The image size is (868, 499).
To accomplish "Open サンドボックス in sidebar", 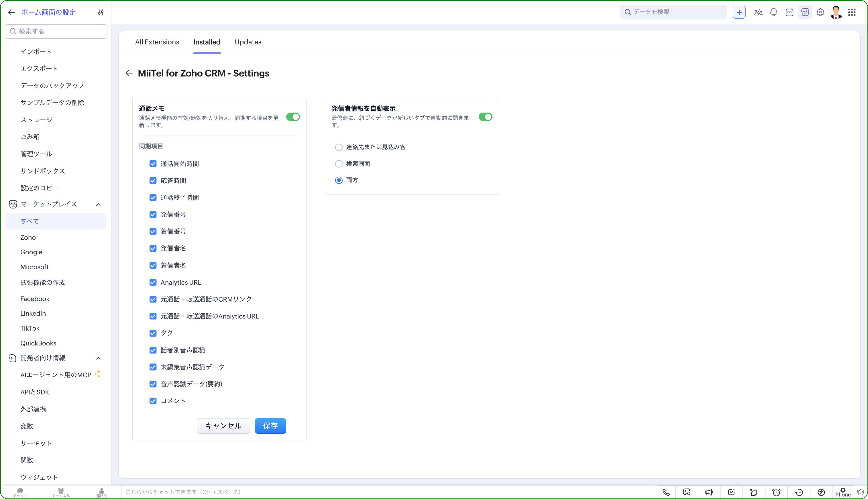I will pyautogui.click(x=42, y=171).
